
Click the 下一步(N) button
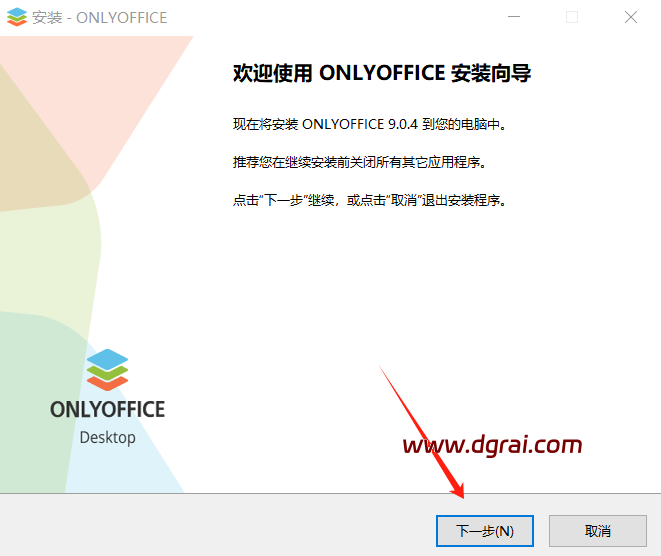485,531
